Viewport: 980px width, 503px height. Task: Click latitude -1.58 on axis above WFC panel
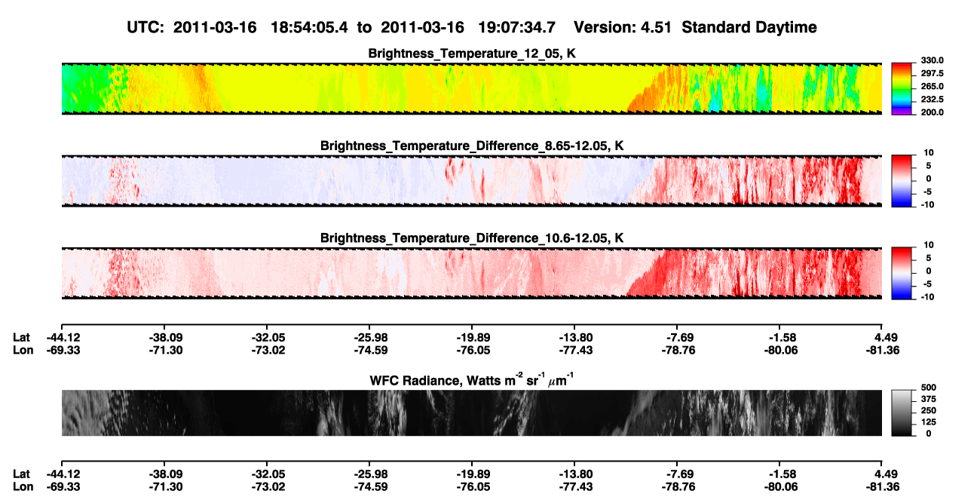(x=782, y=338)
